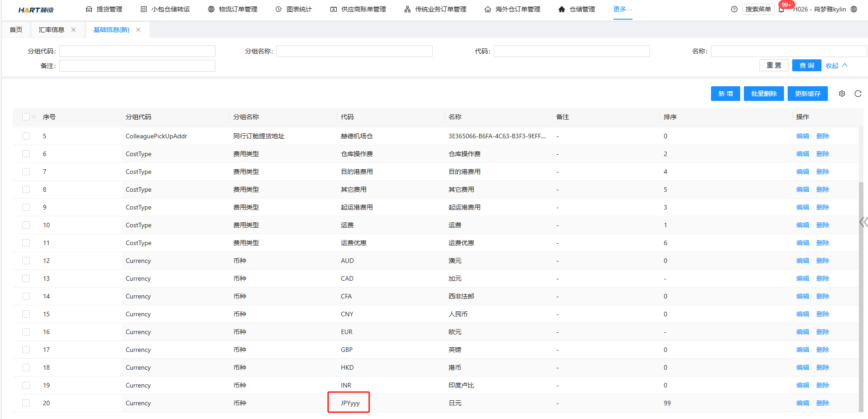This screenshot has height=419, width=868.
Task: Toggle the select-all header checkbox
Action: coord(26,117)
